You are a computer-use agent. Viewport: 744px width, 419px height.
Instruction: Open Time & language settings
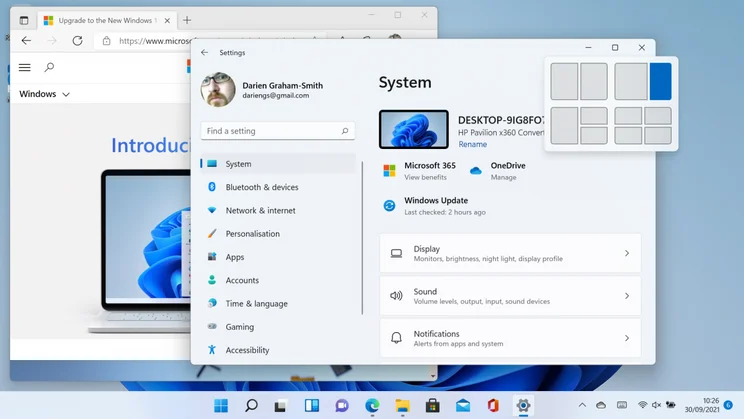(x=278, y=303)
